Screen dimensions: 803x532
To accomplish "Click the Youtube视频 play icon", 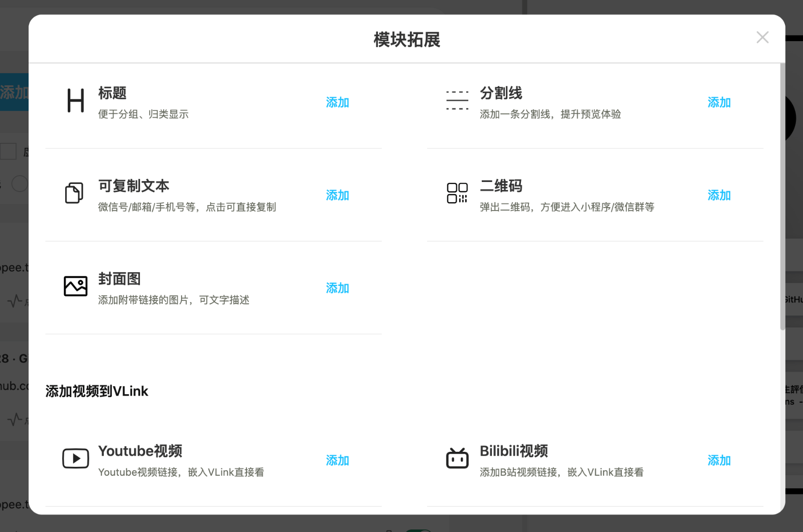I will click(x=75, y=458).
